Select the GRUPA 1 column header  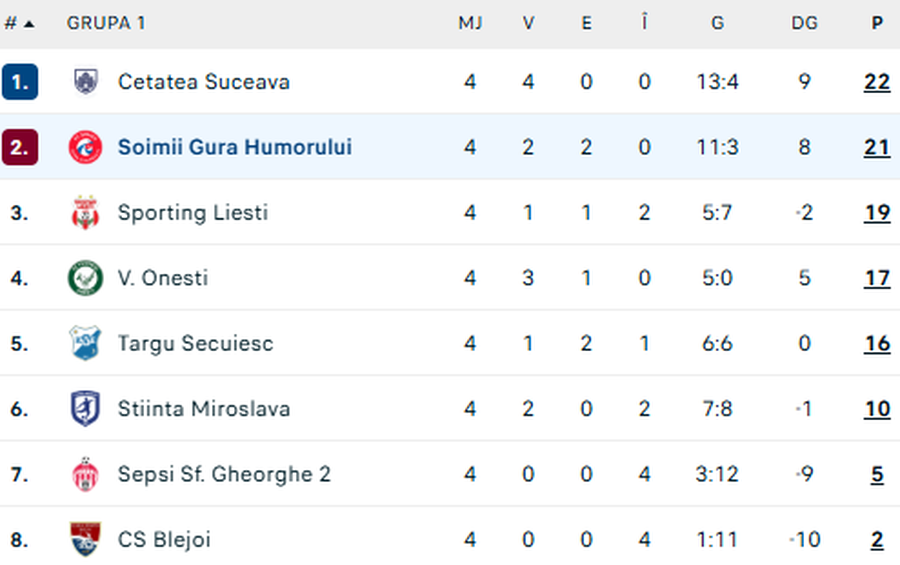point(106,23)
